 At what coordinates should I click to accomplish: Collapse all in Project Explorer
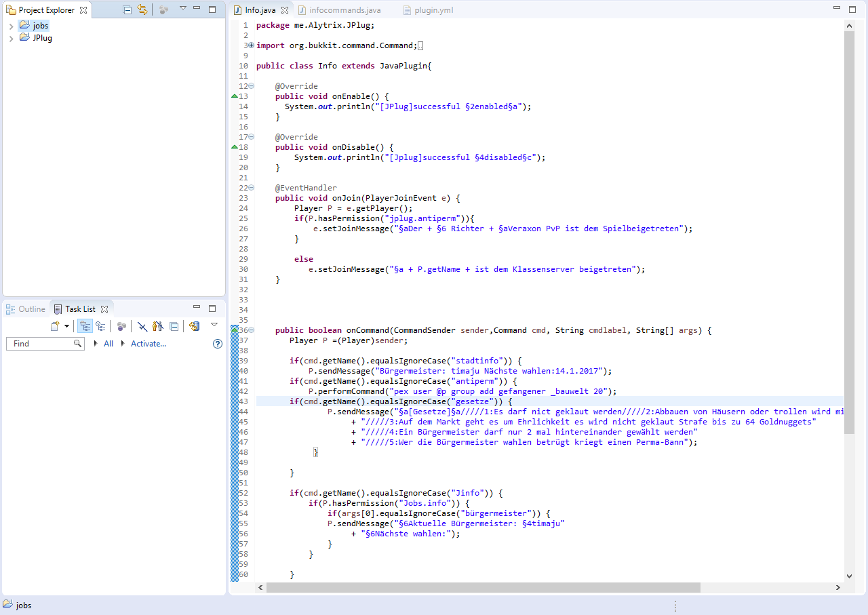(x=127, y=9)
